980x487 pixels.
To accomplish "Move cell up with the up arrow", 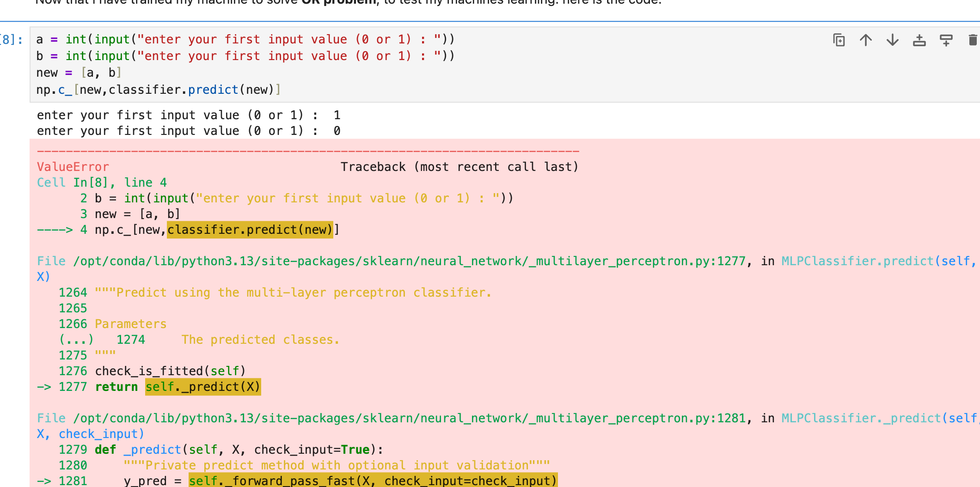I will [x=865, y=40].
